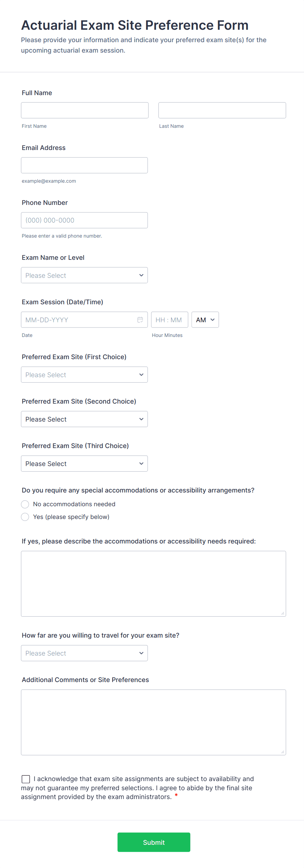Open the First Choice exam site dropdown

[84, 375]
